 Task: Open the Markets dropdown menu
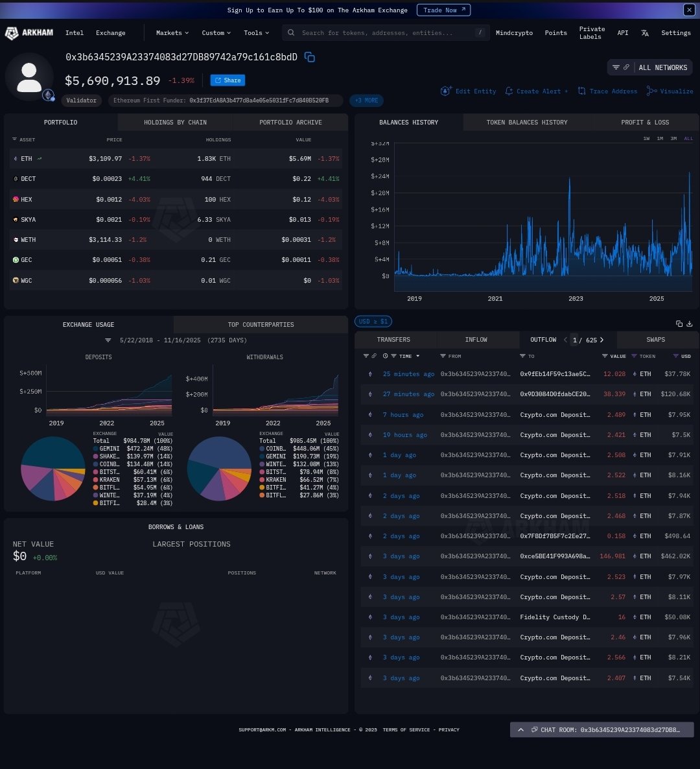point(172,33)
